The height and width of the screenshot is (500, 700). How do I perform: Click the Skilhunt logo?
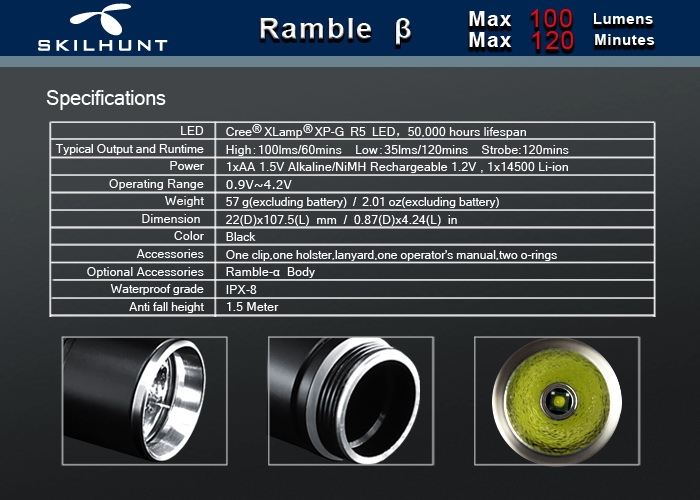click(x=103, y=28)
